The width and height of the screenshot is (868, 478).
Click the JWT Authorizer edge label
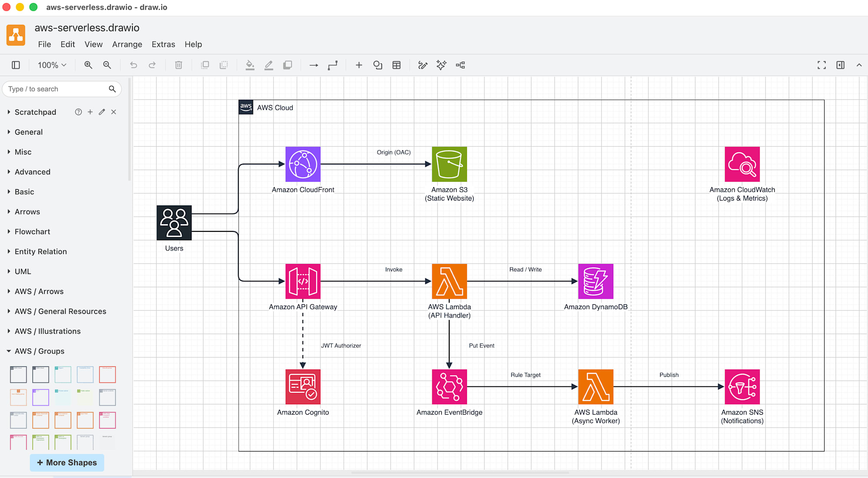click(341, 346)
